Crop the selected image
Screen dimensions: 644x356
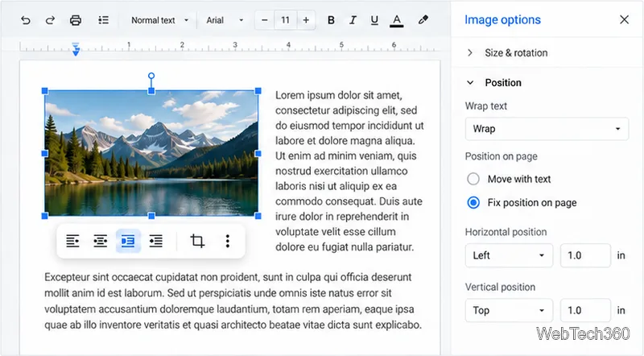coord(197,241)
